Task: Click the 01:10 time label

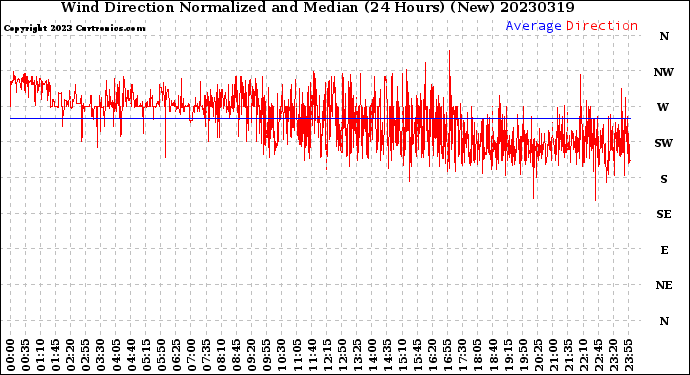Action: click(x=40, y=355)
